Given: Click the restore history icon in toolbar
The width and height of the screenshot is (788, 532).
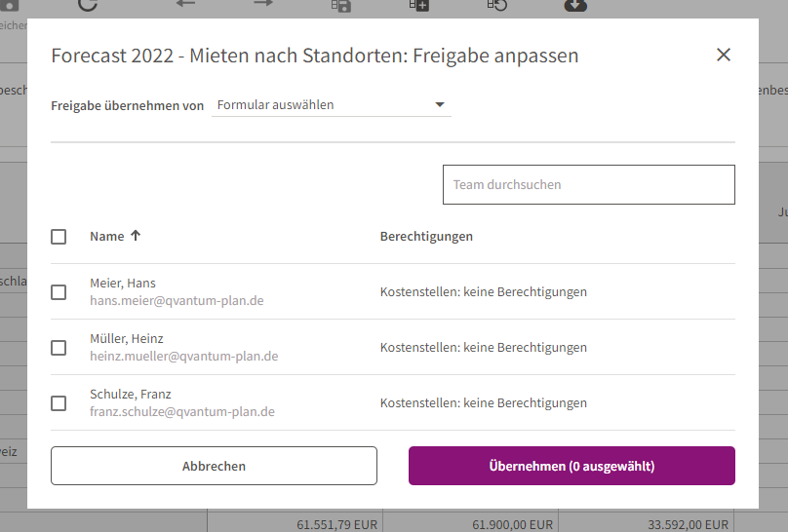Looking at the screenshot, I should coord(497,5).
